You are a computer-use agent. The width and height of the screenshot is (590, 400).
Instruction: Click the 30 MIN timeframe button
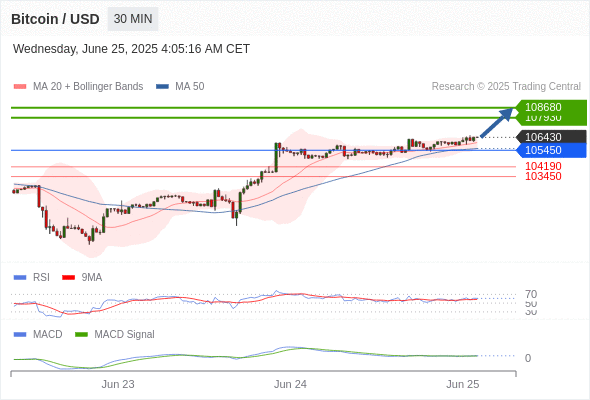[x=133, y=19]
